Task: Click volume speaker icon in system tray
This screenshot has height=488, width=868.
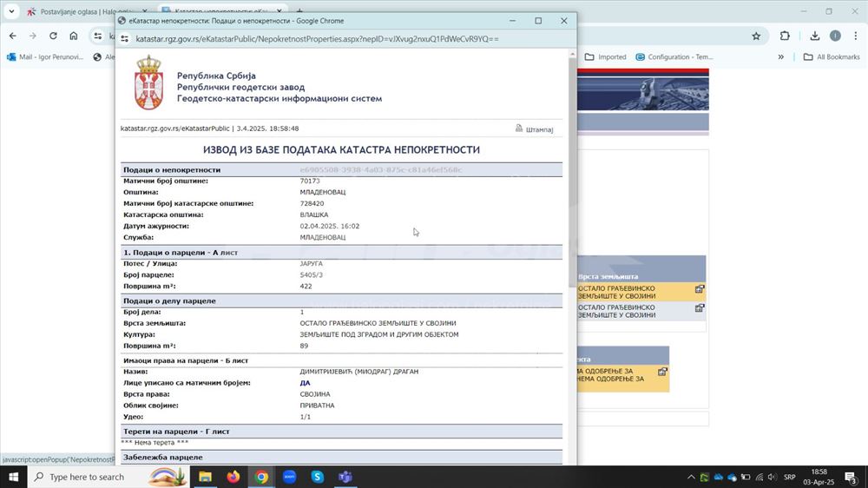Action: pyautogui.click(x=773, y=477)
